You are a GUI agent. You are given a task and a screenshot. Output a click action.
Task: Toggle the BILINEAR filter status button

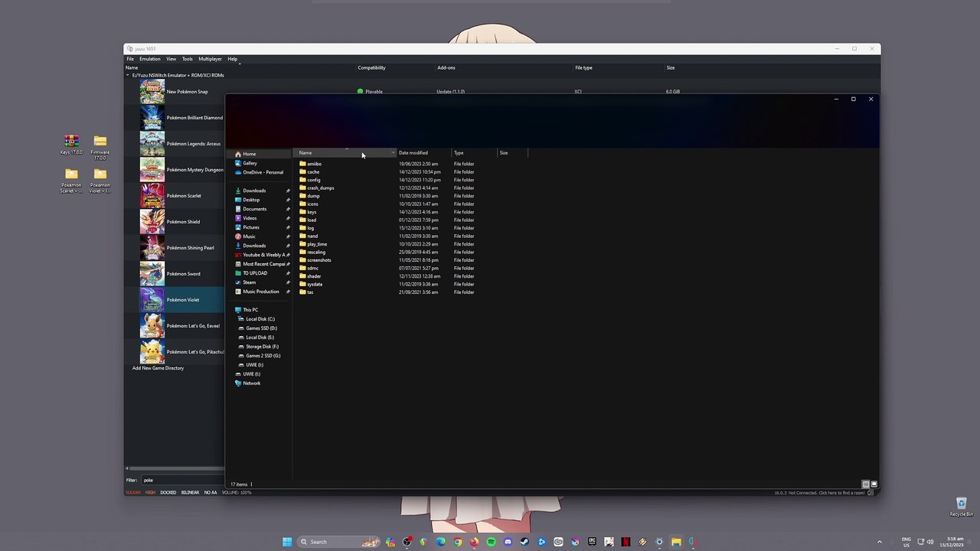[x=190, y=493]
